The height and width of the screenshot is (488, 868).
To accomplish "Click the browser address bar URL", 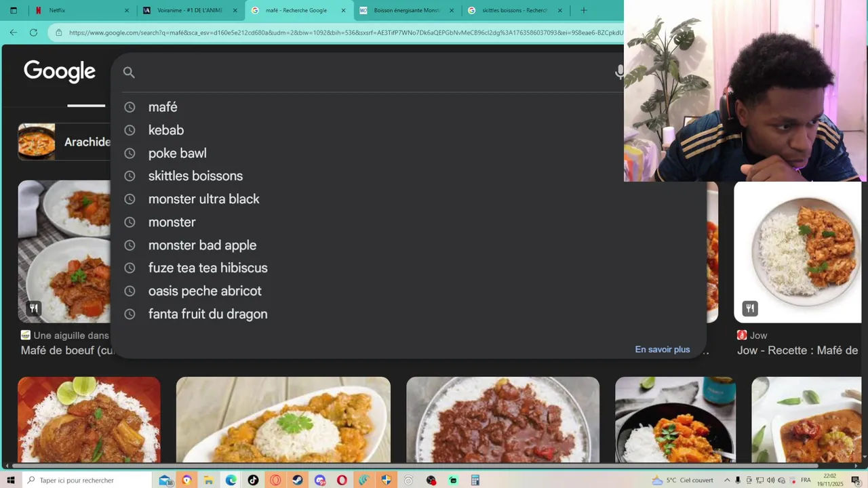I will (346, 33).
